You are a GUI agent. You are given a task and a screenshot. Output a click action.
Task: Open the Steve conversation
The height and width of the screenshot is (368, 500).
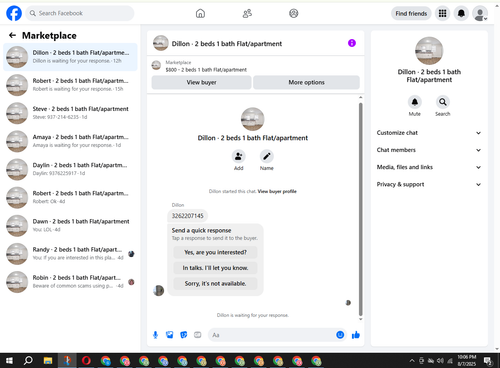[70, 113]
